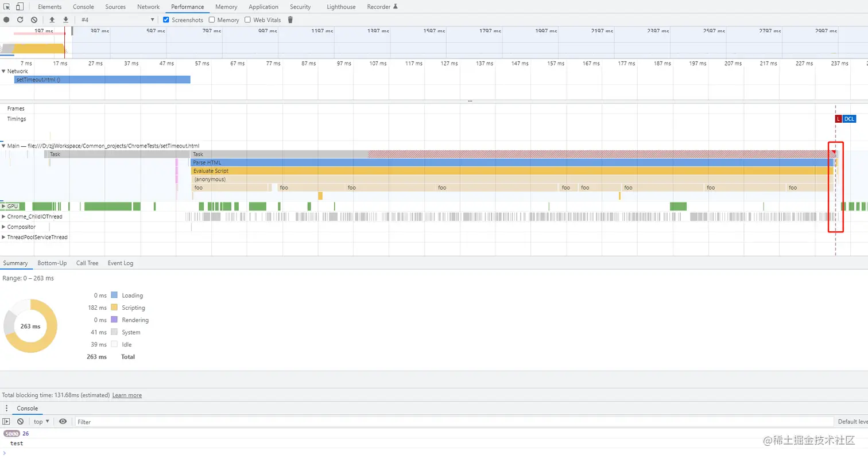Click the Scripting yellow legend swatch
Screen dimensions: 868x459
point(114,308)
